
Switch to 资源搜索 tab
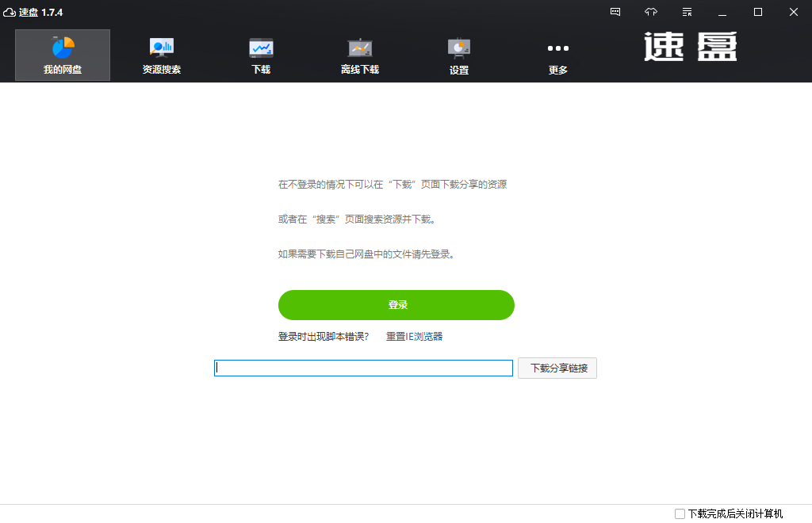point(162,55)
